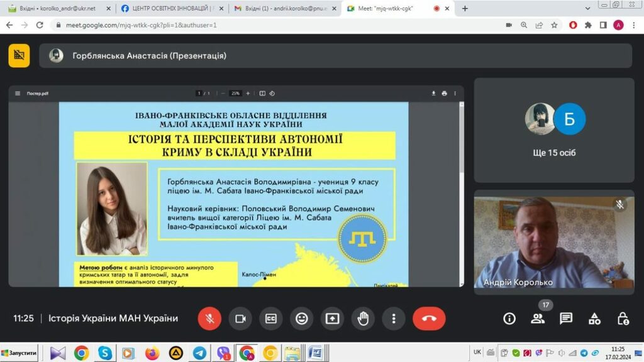The height and width of the screenshot is (362, 644).
Task: Open host controls lock icon
Action: [x=623, y=319]
